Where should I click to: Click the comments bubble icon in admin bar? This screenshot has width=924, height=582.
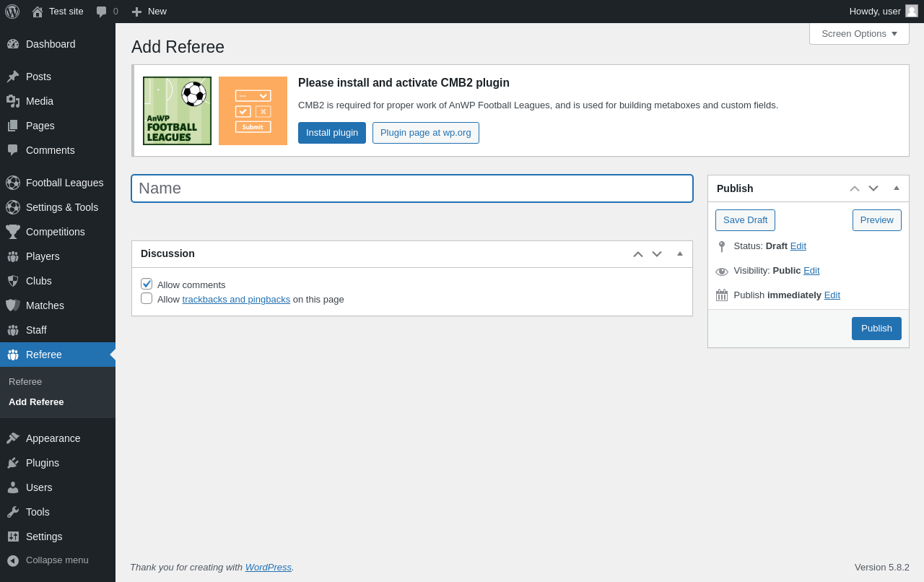pos(102,12)
